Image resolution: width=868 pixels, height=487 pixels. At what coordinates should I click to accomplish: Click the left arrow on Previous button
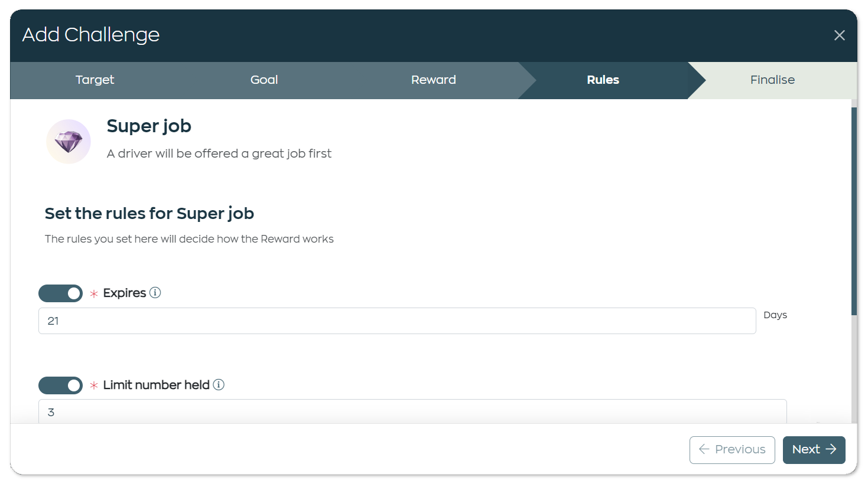click(704, 449)
